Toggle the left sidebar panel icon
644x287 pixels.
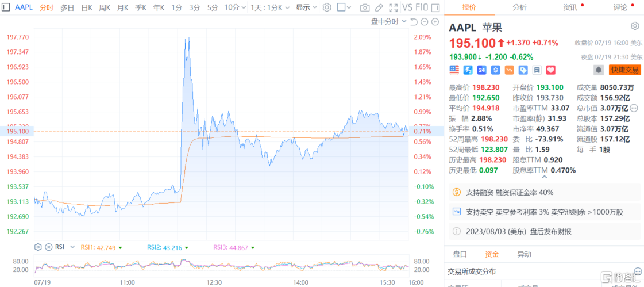click(x=7, y=7)
